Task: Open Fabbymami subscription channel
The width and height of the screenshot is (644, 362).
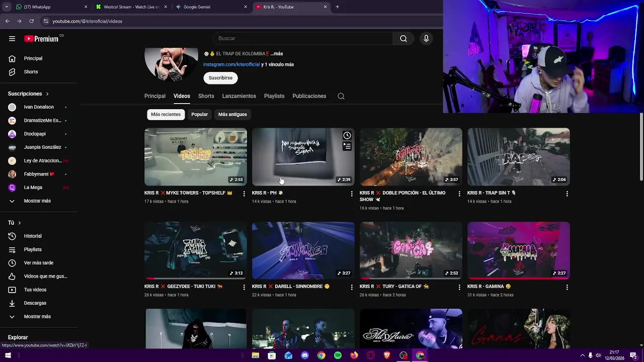Action: [38, 174]
